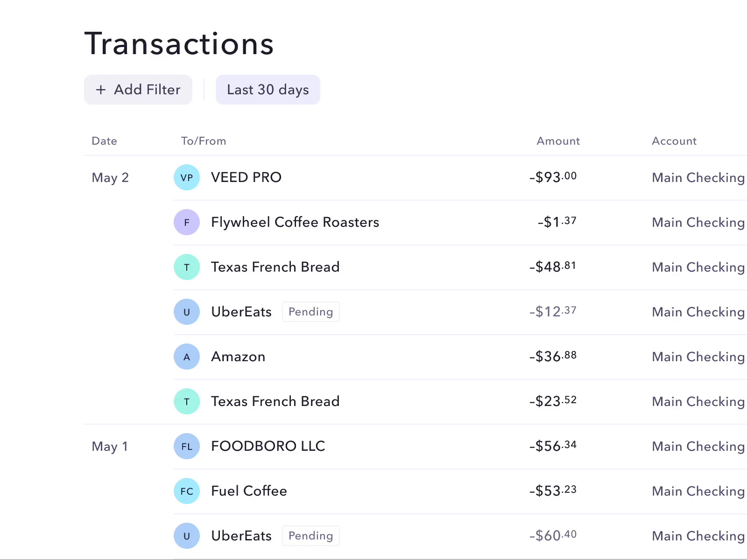Click the UberEats merchant circle icon
747x560 pixels.
(187, 312)
